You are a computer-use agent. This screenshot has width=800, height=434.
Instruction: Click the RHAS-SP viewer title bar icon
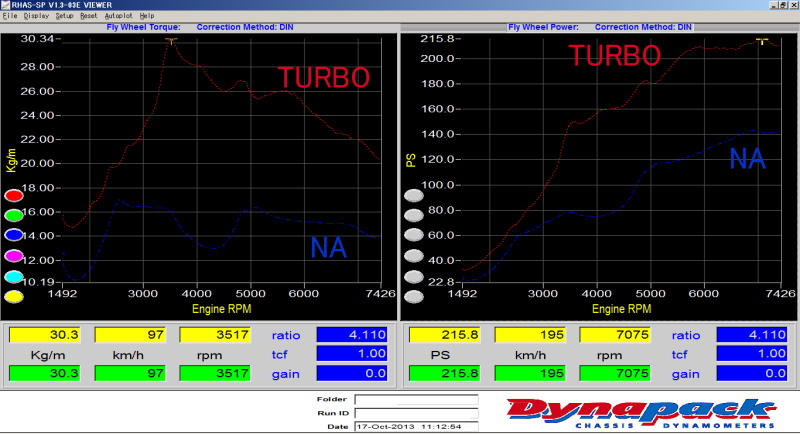(x=5, y=5)
